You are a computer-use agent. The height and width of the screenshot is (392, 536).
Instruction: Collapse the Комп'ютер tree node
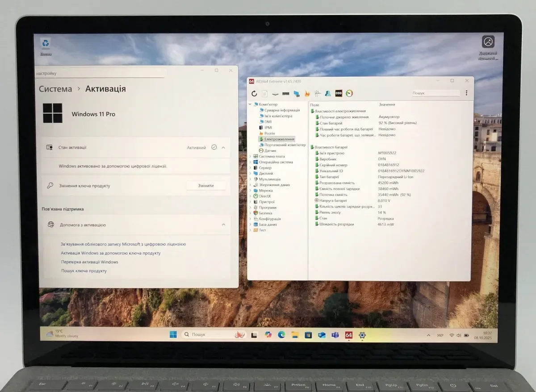[x=250, y=104]
